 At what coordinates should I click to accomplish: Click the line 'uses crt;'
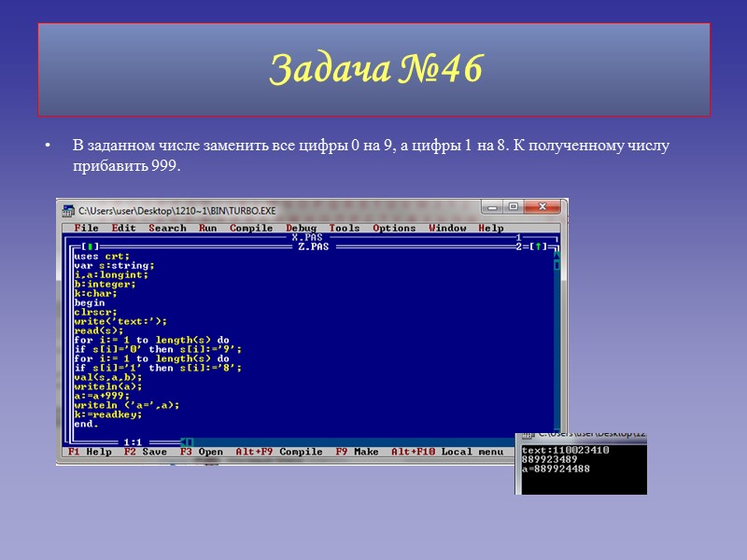(102, 256)
